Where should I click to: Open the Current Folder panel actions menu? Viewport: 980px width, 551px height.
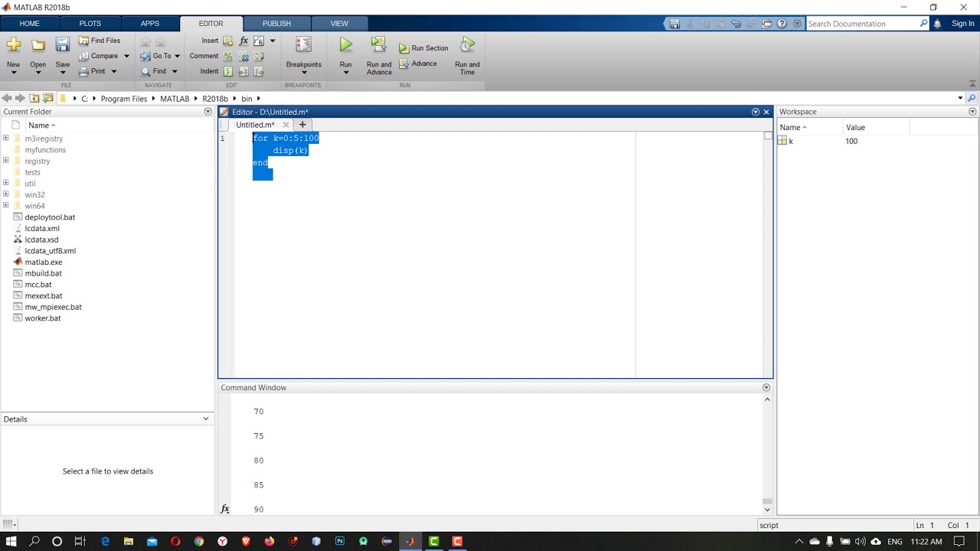point(207,112)
